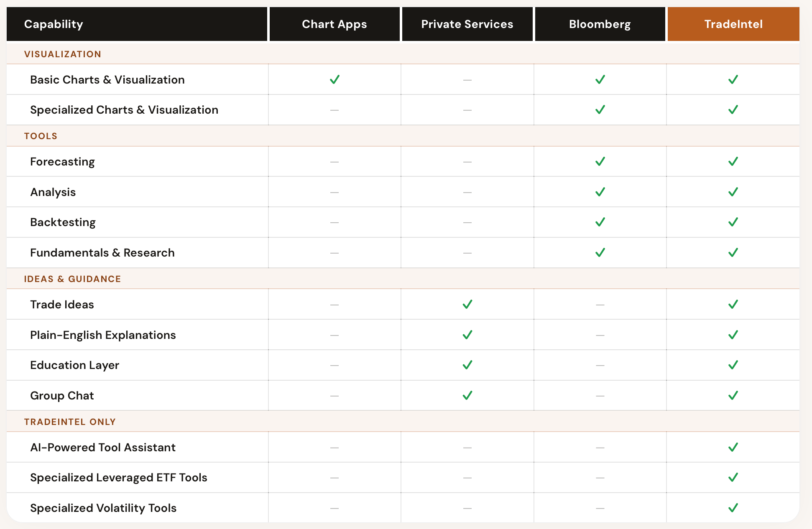
Task: Click TradeIntel checkmark for Plain-English Explanations
Action: coord(733,335)
